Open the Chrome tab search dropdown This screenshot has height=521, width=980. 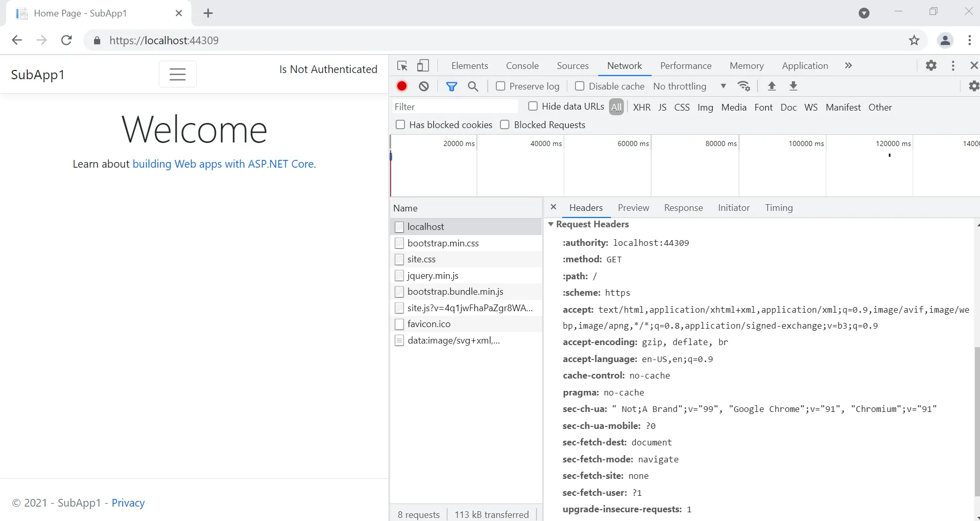864,13
